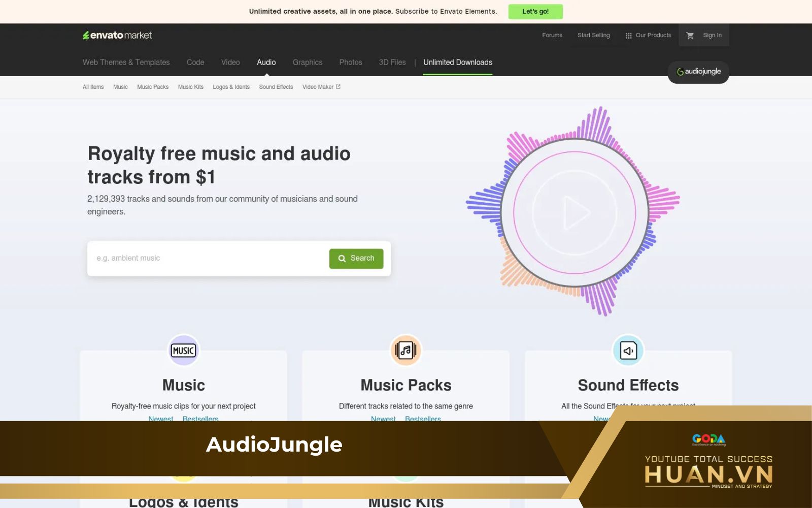Click Sign In
This screenshot has width=812, height=508.
(712, 35)
